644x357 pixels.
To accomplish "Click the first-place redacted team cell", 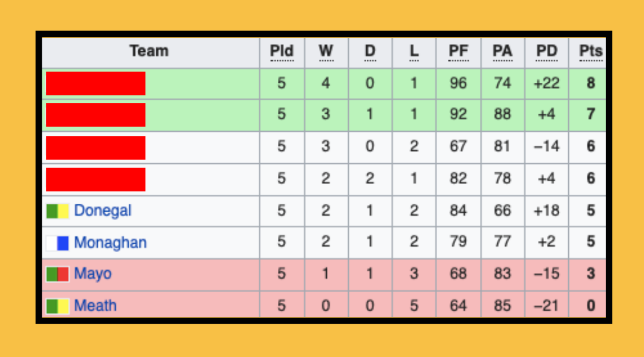I will (x=95, y=83).
